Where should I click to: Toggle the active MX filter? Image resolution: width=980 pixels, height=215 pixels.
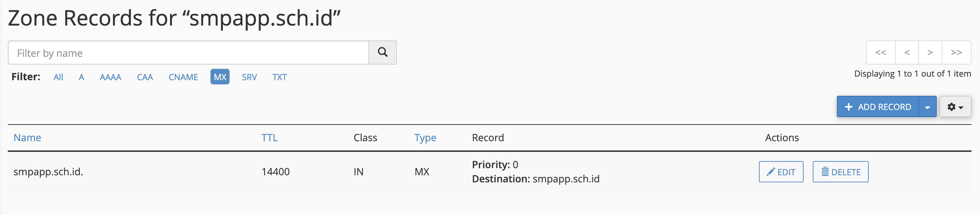(220, 77)
